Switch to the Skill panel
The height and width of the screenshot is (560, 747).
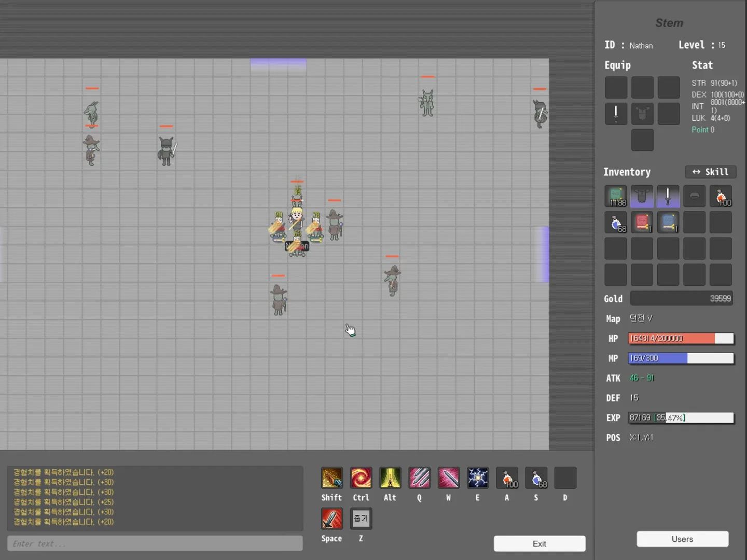pos(711,172)
